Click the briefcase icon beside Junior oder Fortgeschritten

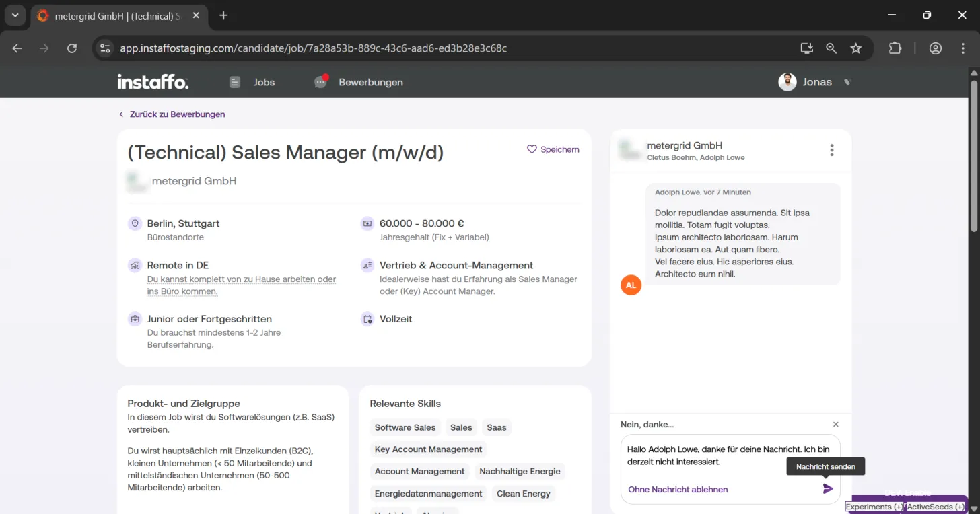135,319
